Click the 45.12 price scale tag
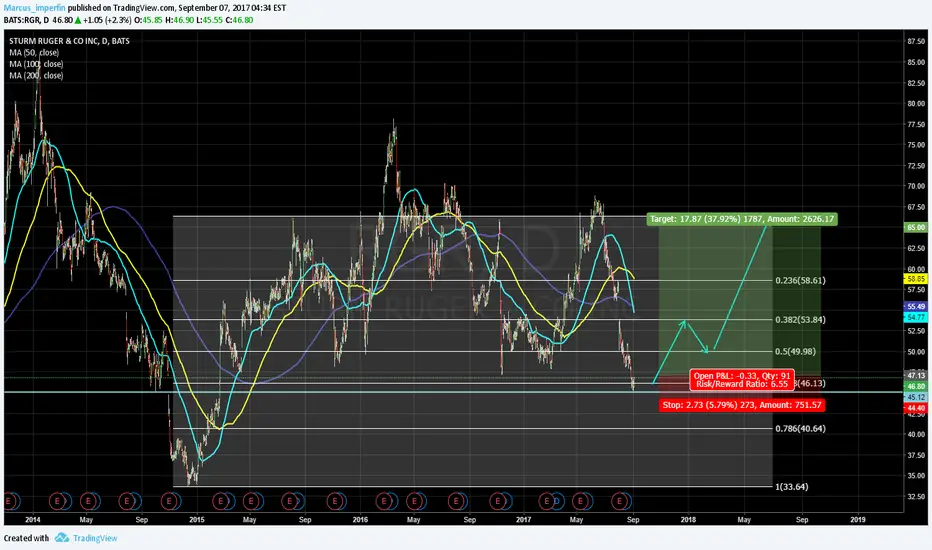This screenshot has width=932, height=550. [916, 397]
